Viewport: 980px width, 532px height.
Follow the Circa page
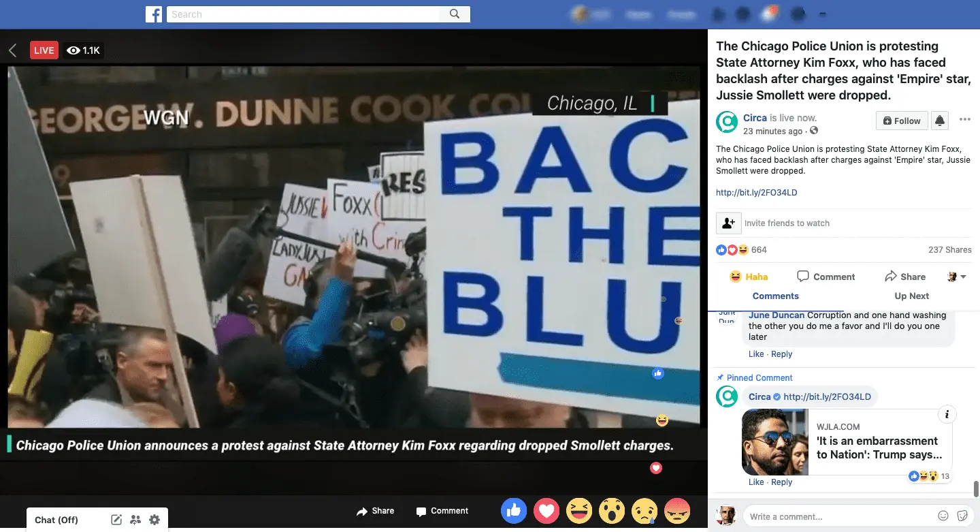[x=901, y=121]
